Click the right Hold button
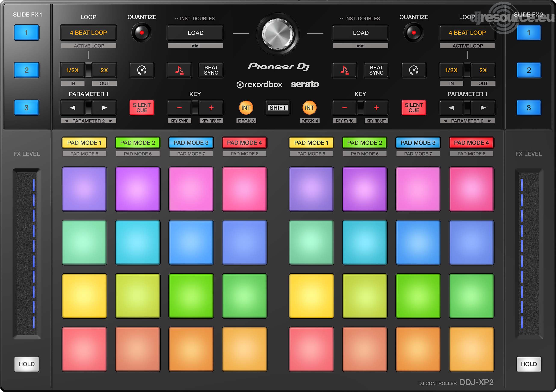 coord(529,364)
